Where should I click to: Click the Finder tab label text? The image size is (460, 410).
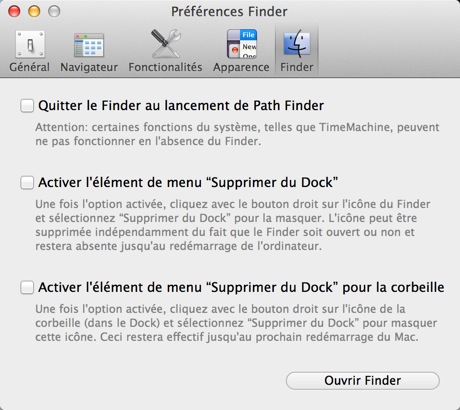pos(297,67)
